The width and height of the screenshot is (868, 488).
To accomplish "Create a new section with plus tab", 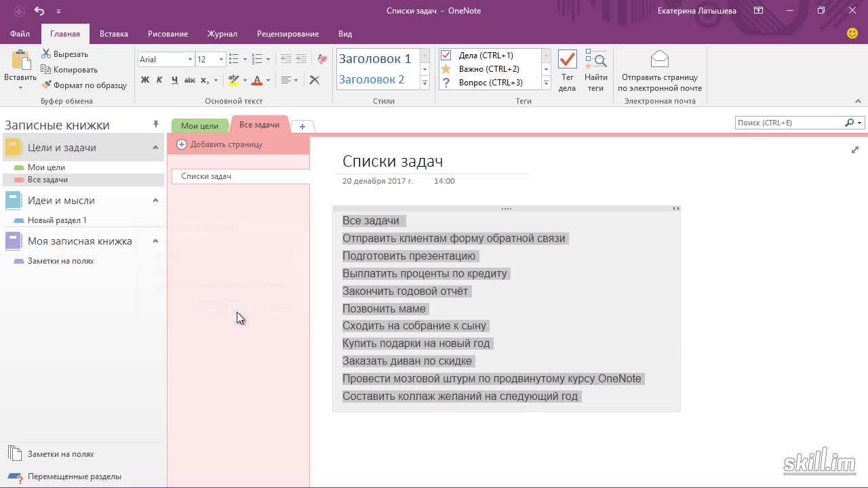I will (x=302, y=127).
